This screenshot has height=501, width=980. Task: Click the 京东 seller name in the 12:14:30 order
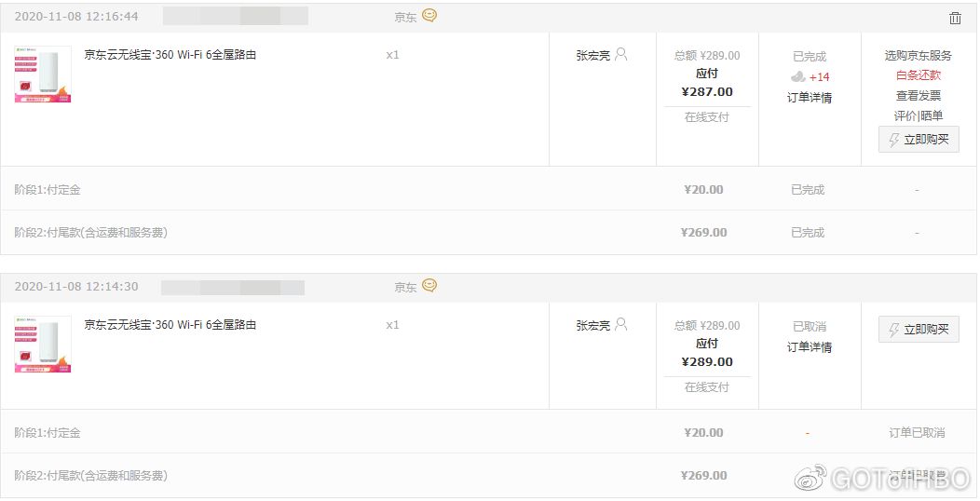[x=405, y=288]
